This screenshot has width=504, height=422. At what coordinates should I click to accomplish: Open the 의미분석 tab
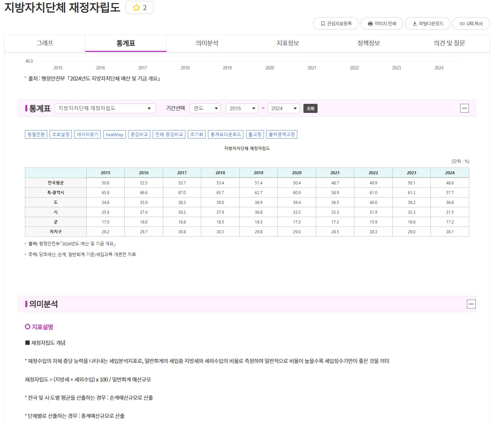point(207,43)
